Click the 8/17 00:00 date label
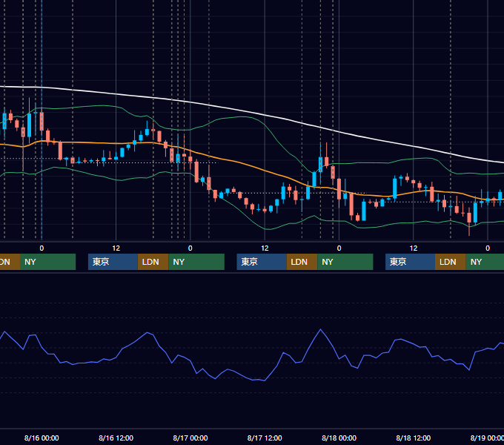This screenshot has height=445, width=504. tap(190, 438)
